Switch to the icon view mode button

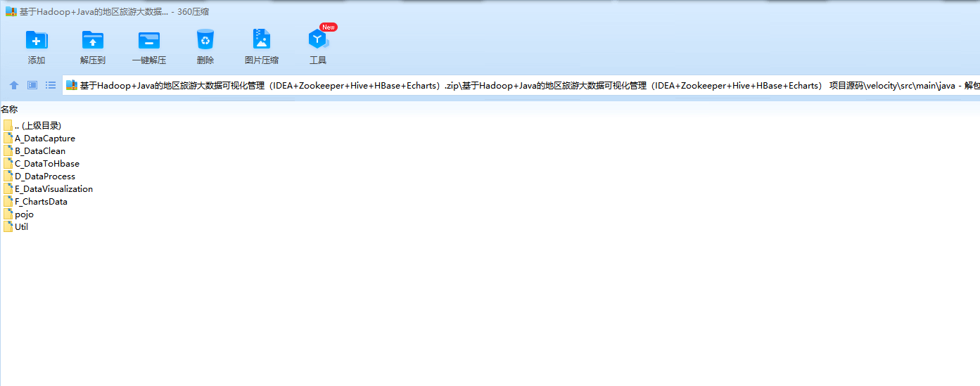tap(32, 85)
